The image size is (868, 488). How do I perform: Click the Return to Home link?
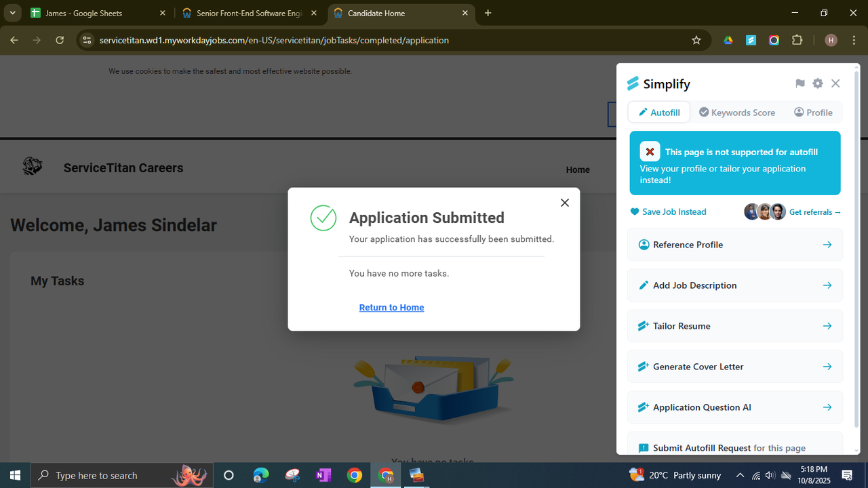click(x=391, y=307)
